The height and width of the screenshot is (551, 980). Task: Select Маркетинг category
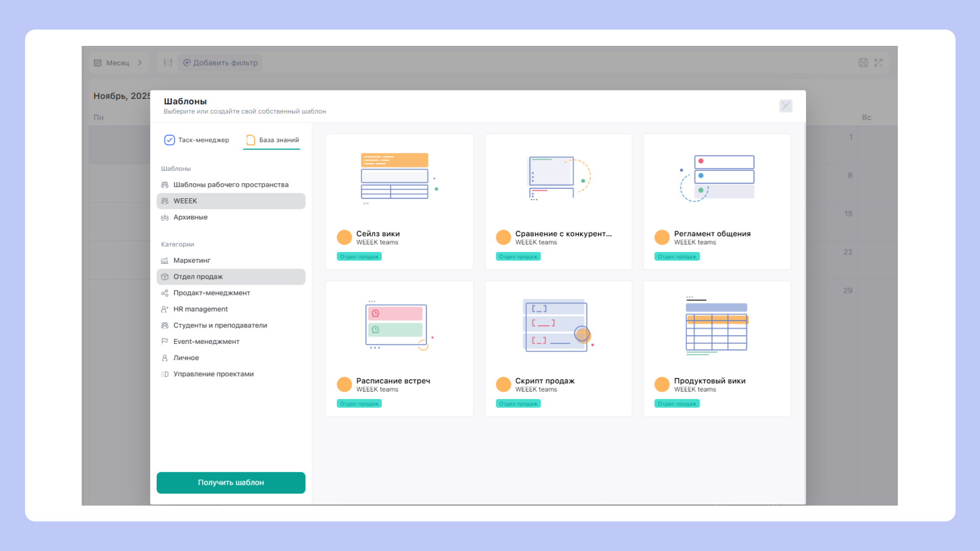[x=192, y=261]
